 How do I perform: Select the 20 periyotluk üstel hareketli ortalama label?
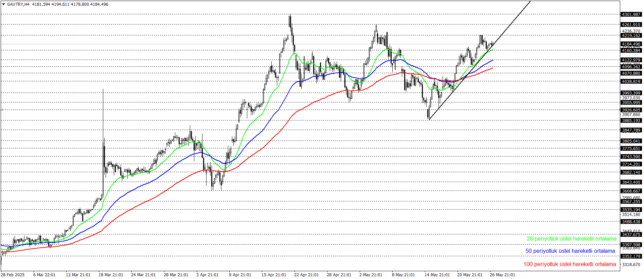click(x=571, y=239)
